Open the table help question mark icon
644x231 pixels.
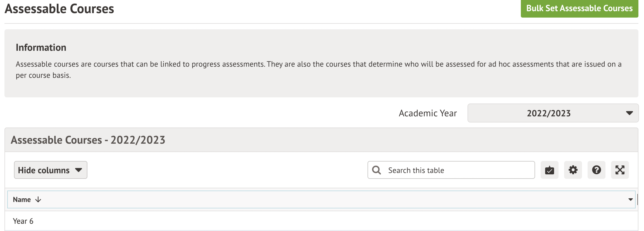[x=596, y=170]
